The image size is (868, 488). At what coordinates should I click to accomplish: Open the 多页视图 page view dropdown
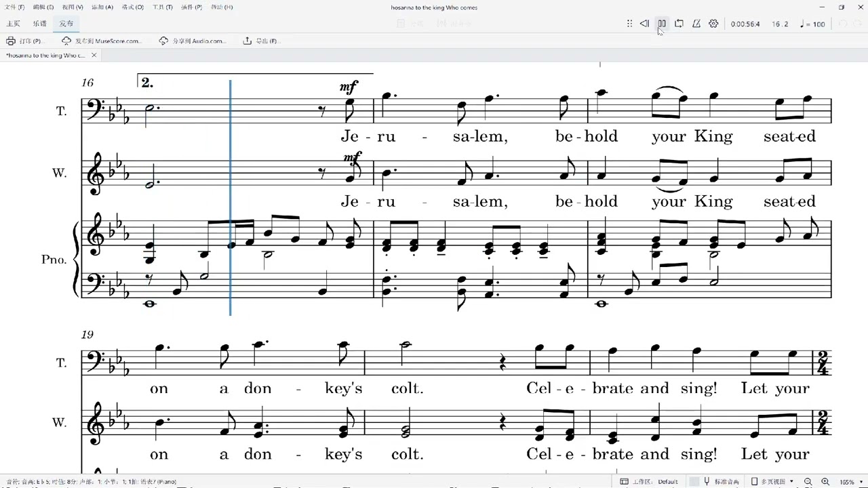click(772, 482)
